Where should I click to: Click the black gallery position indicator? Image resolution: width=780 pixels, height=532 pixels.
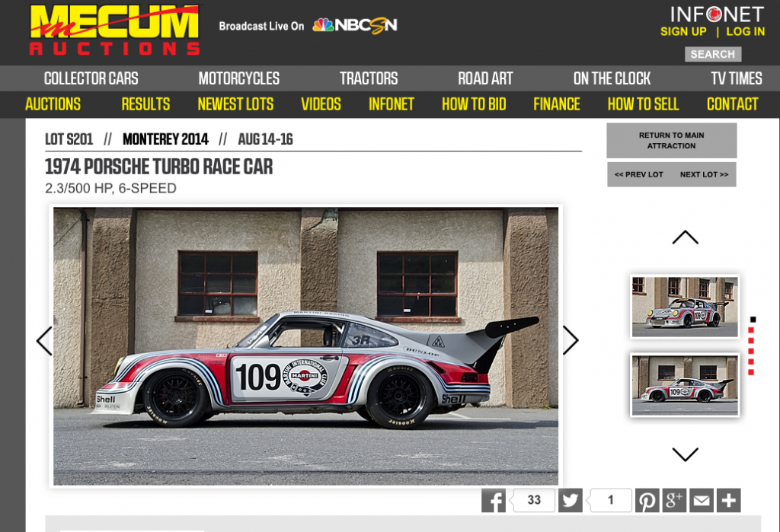pos(753,320)
